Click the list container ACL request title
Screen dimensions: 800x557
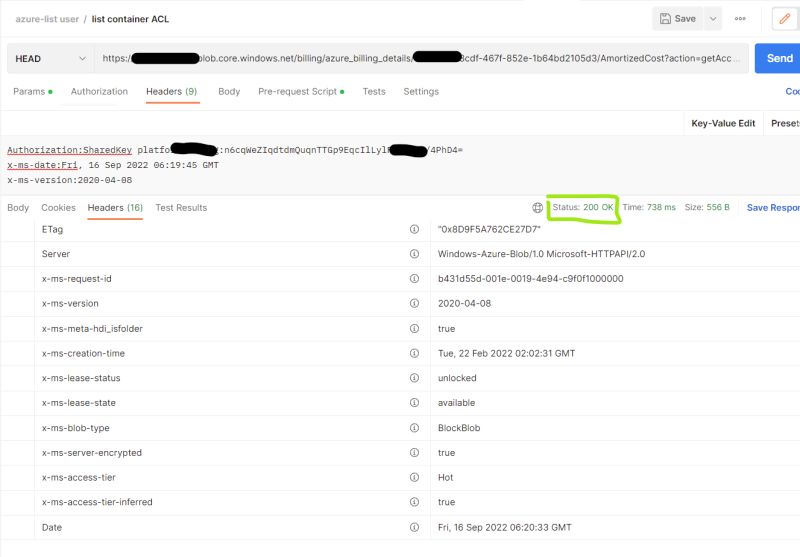(x=130, y=19)
